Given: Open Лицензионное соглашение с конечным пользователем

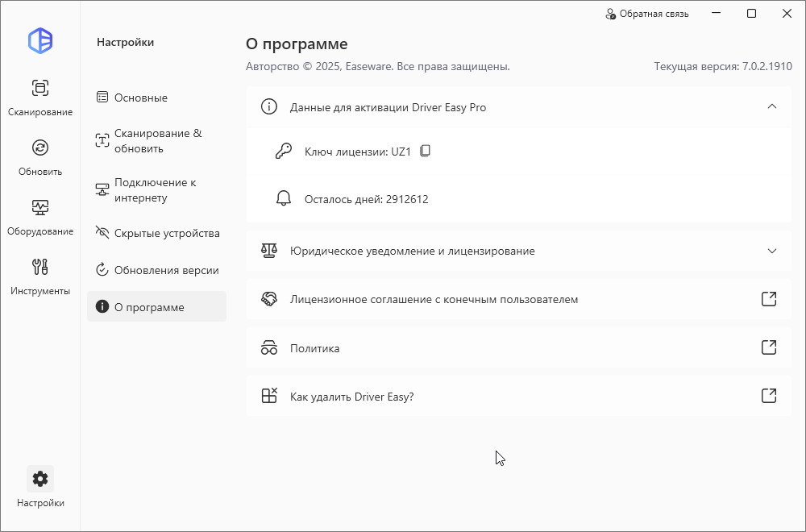Looking at the screenshot, I should tap(518, 299).
